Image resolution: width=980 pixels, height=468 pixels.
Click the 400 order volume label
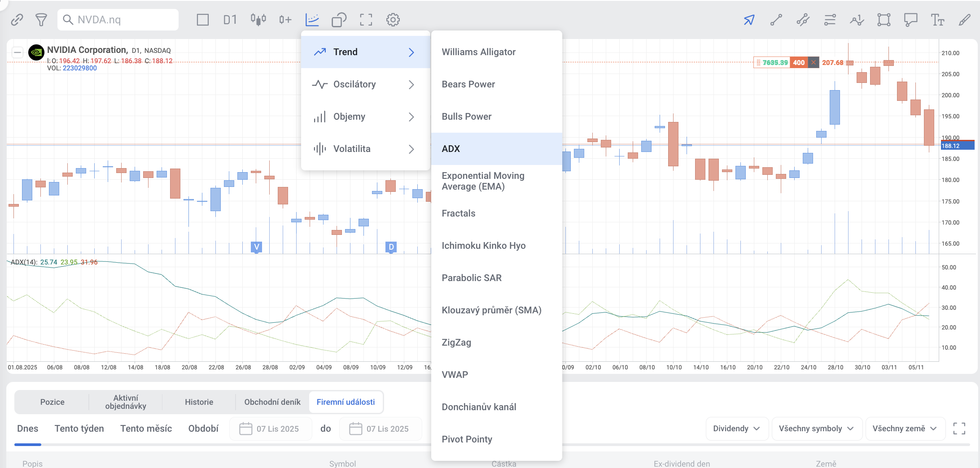tap(799, 63)
